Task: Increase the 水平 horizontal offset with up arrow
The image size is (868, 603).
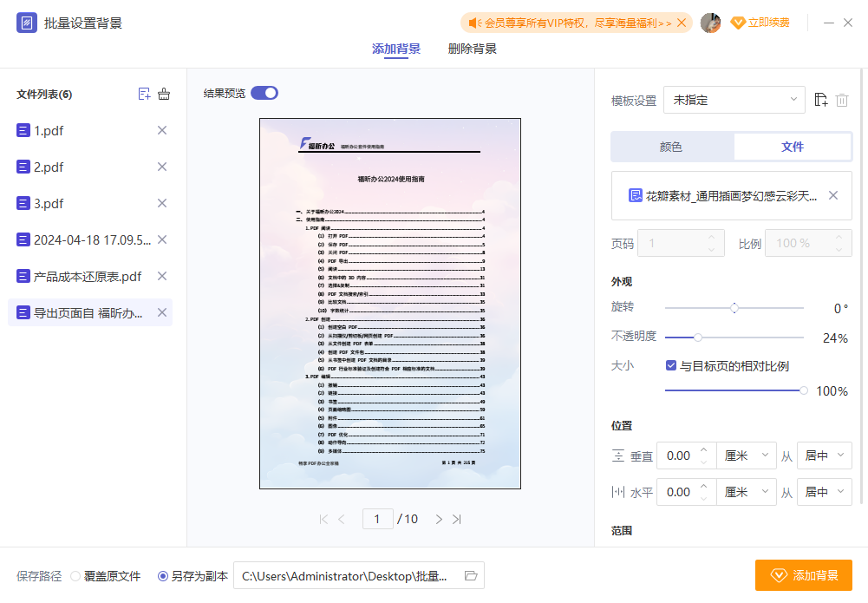Action: tap(703, 486)
